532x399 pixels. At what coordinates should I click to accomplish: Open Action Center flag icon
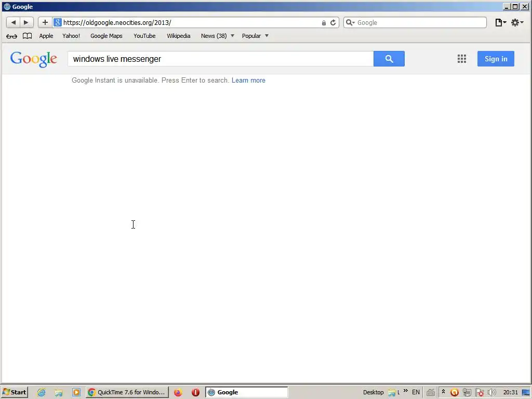coord(480,393)
